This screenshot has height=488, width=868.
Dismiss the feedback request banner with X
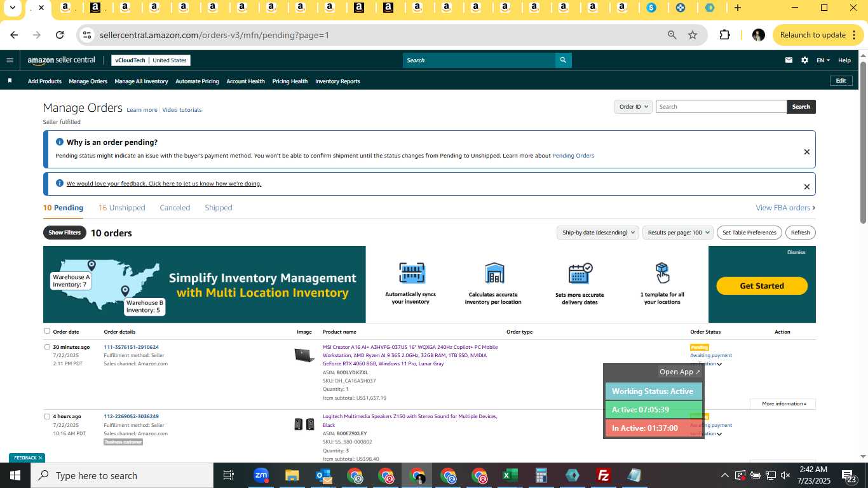click(x=806, y=187)
